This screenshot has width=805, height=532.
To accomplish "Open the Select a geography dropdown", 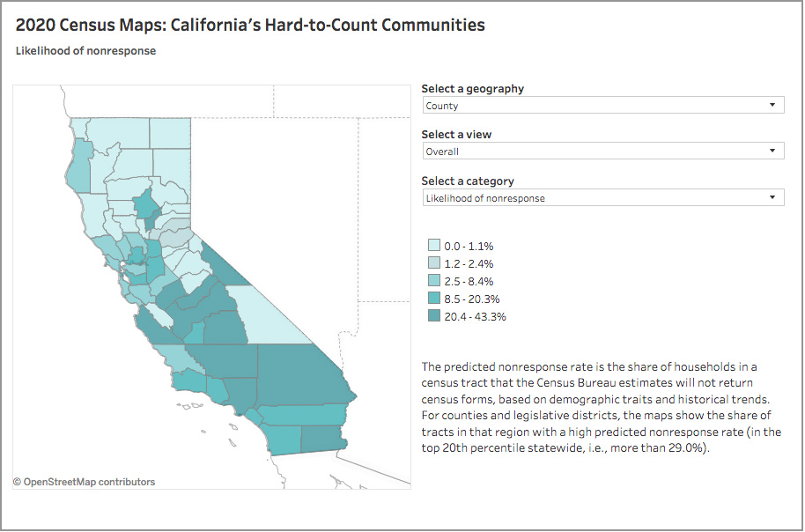I will pyautogui.click(x=602, y=105).
